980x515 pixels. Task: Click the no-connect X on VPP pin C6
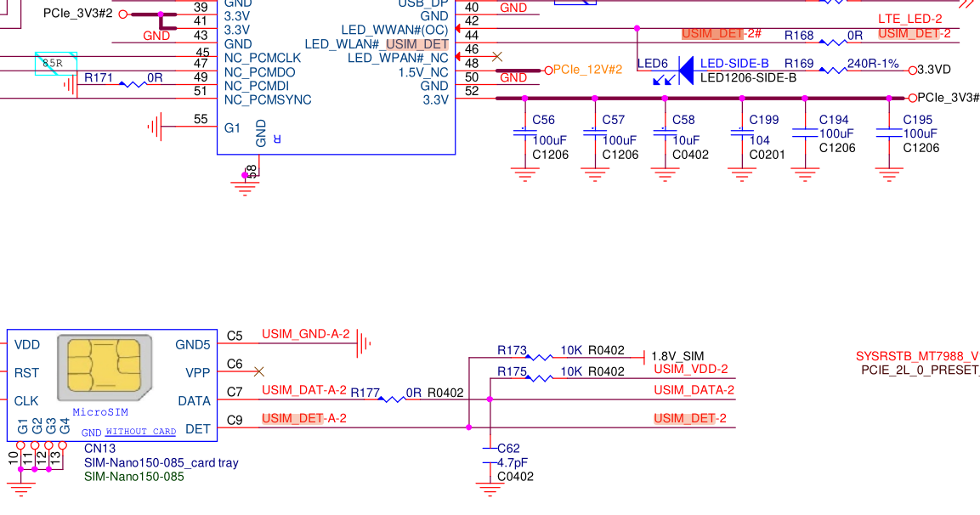pos(260,371)
